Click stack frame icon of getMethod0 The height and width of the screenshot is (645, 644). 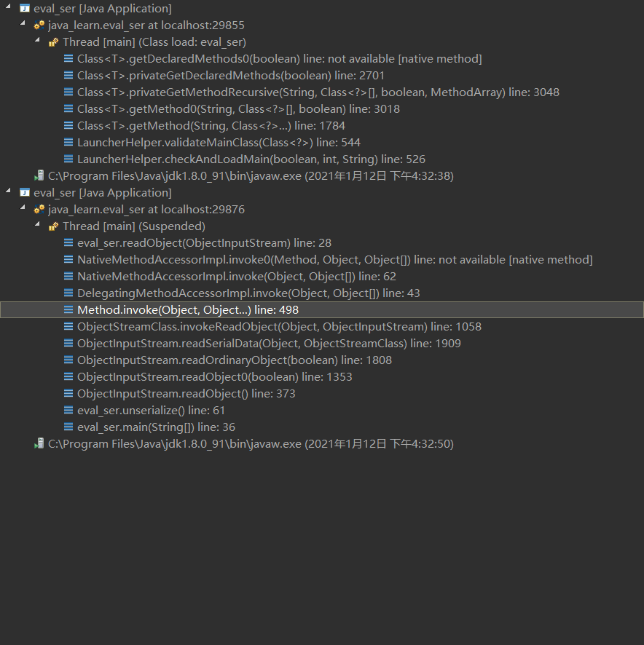(x=68, y=108)
